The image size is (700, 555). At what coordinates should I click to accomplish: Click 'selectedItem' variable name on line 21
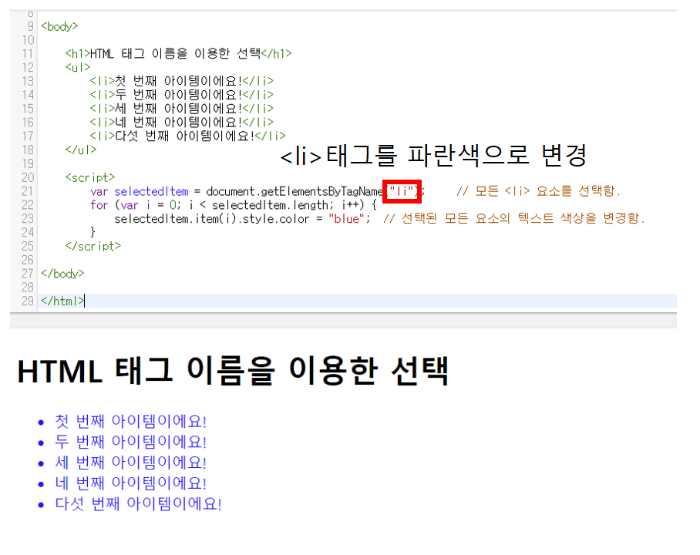click(x=151, y=192)
